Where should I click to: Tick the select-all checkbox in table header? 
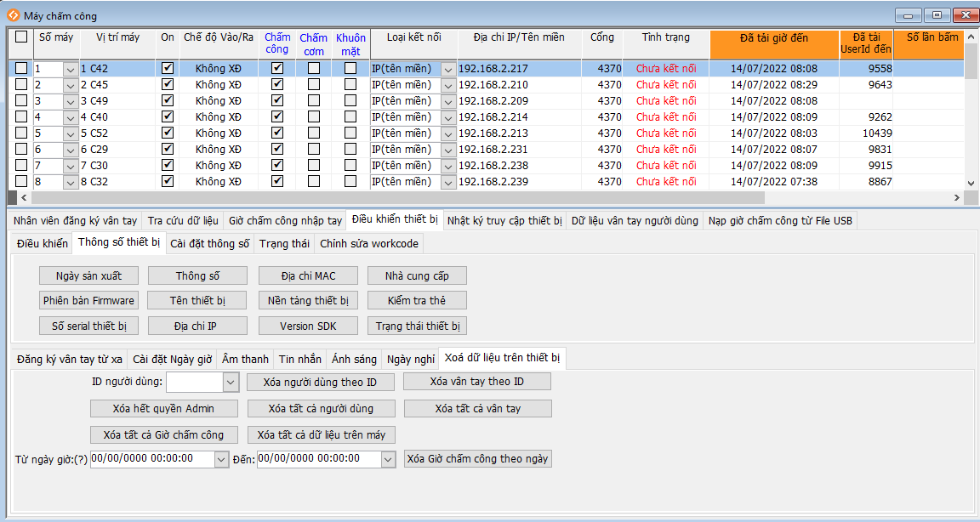tap(21, 37)
